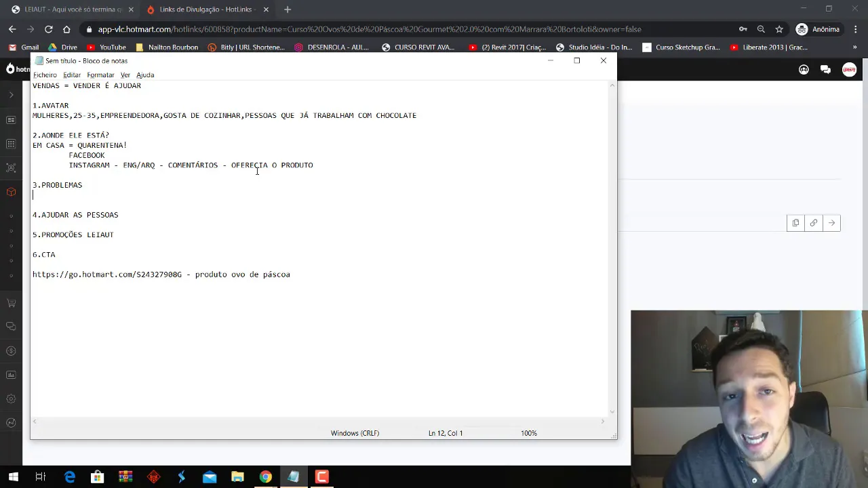Click the '5.PROMOÇÕES LEIAUT' line in Notepad
868x488 pixels.
point(73,235)
